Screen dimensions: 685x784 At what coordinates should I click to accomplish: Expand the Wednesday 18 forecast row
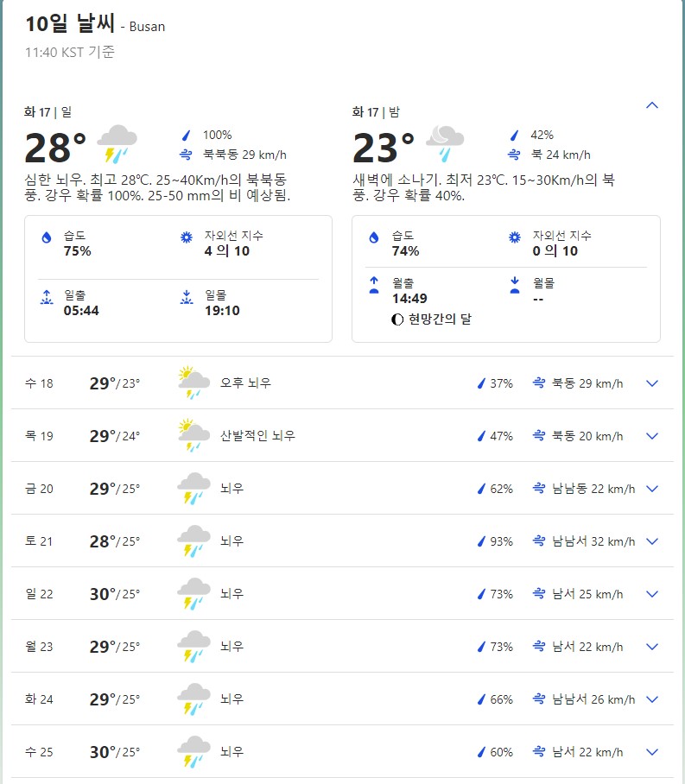[652, 383]
